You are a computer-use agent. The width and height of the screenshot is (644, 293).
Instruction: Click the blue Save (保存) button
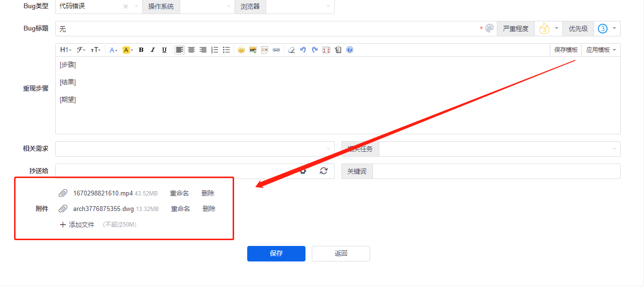(276, 254)
